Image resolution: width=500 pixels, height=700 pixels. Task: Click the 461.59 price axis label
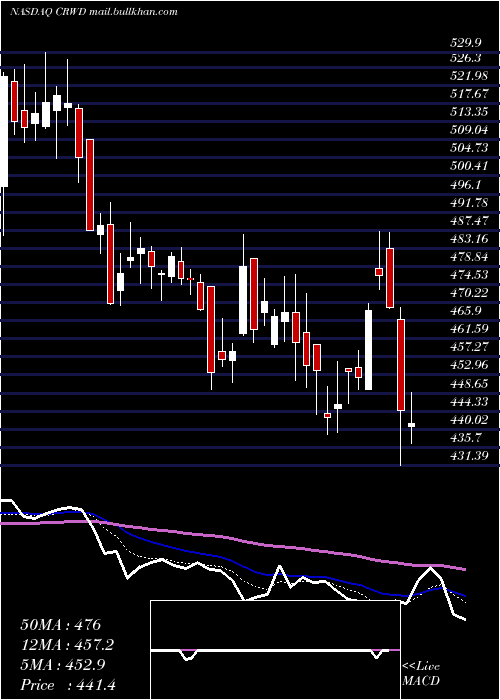point(469,329)
